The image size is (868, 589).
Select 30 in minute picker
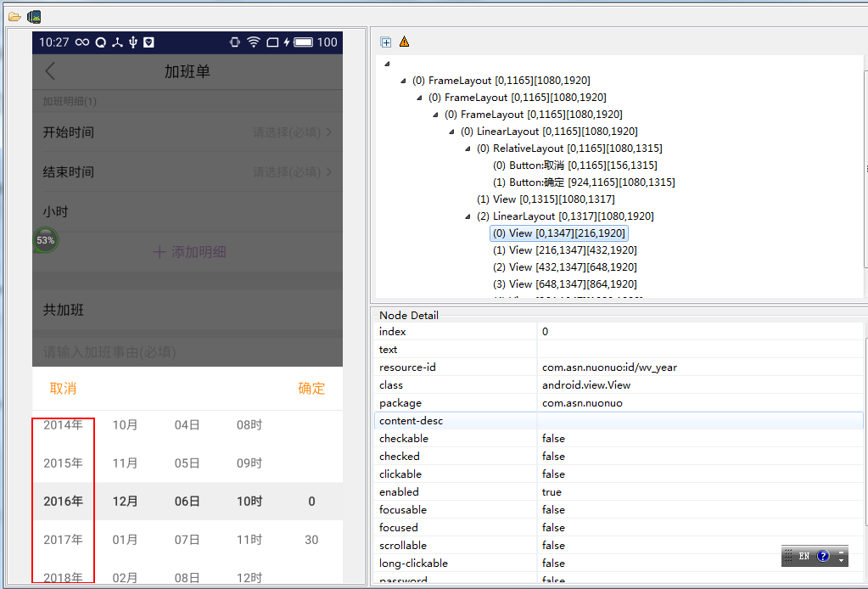pos(311,540)
